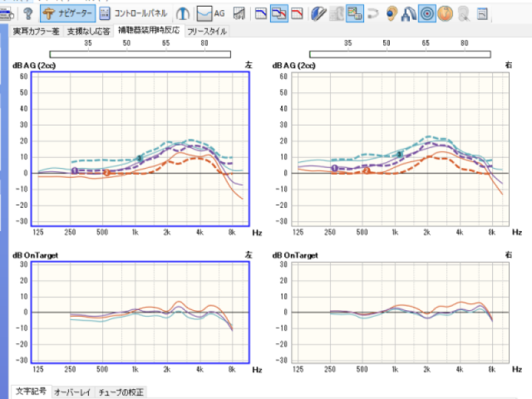Click the help question mark icon
Screen dimensions: 532x399
[27, 13]
